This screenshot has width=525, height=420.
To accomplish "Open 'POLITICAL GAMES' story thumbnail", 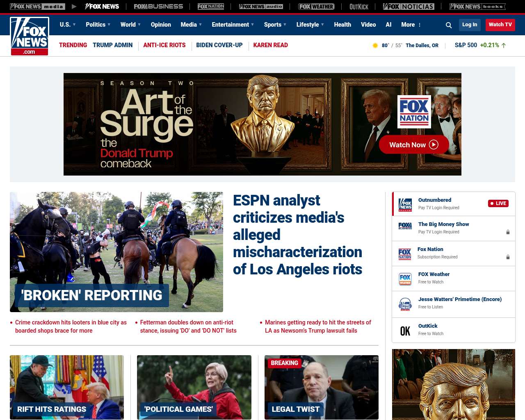I will click(194, 387).
